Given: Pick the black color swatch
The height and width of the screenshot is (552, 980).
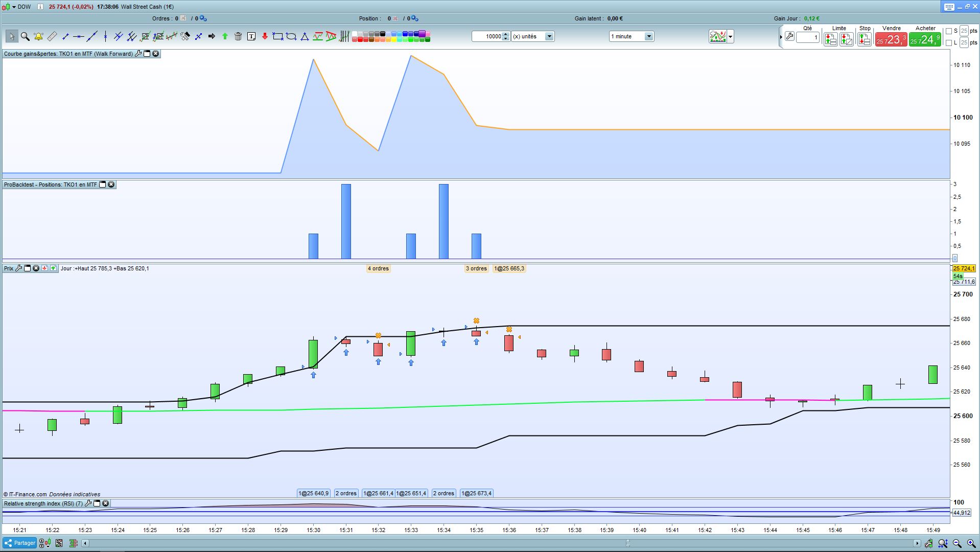Looking at the screenshot, I should [383, 34].
